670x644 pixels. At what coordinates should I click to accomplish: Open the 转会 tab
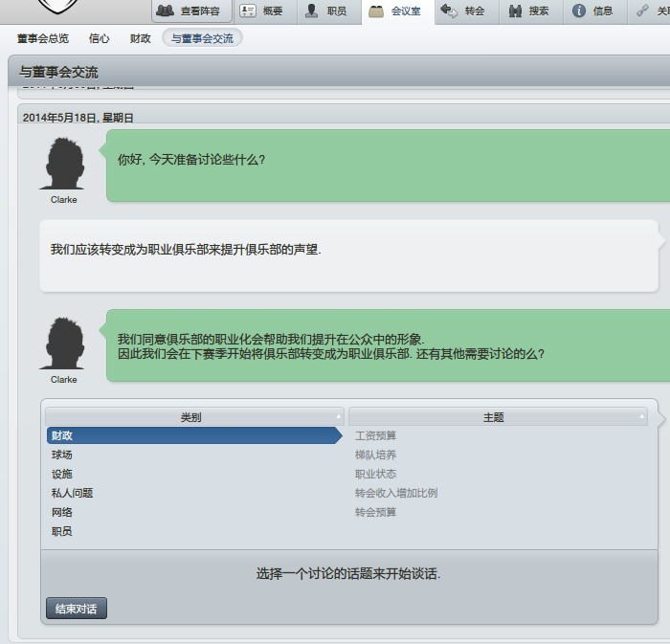[x=467, y=11]
